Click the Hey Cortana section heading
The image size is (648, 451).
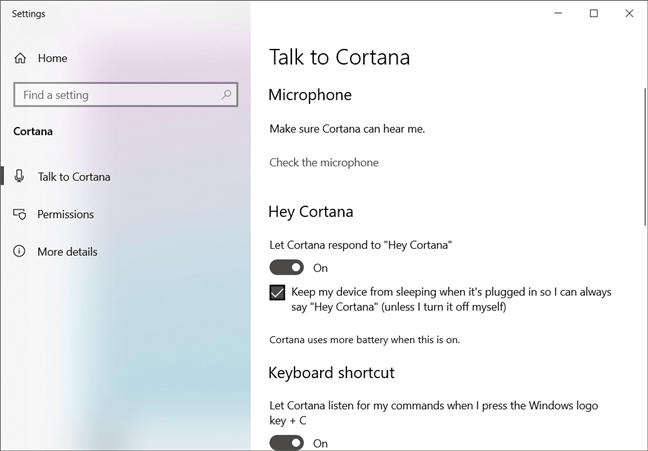tap(311, 212)
